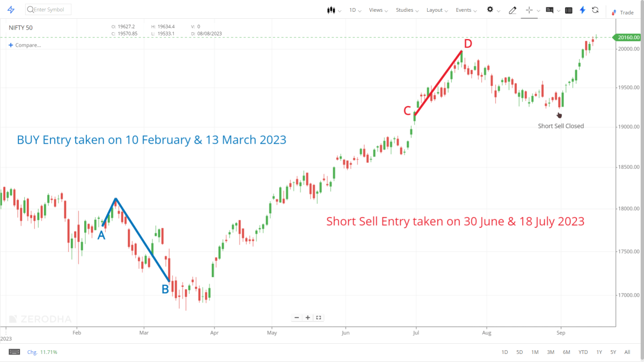644x362 pixels.
Task: Click the Kite logo icon top left
Action: (11, 9)
